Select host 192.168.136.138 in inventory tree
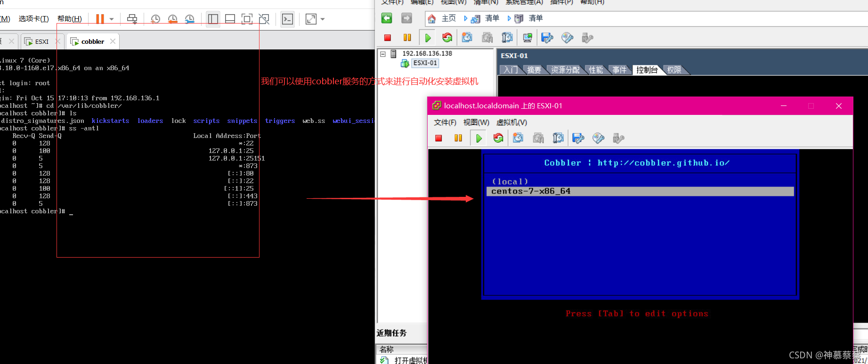The height and width of the screenshot is (364, 868). click(427, 54)
